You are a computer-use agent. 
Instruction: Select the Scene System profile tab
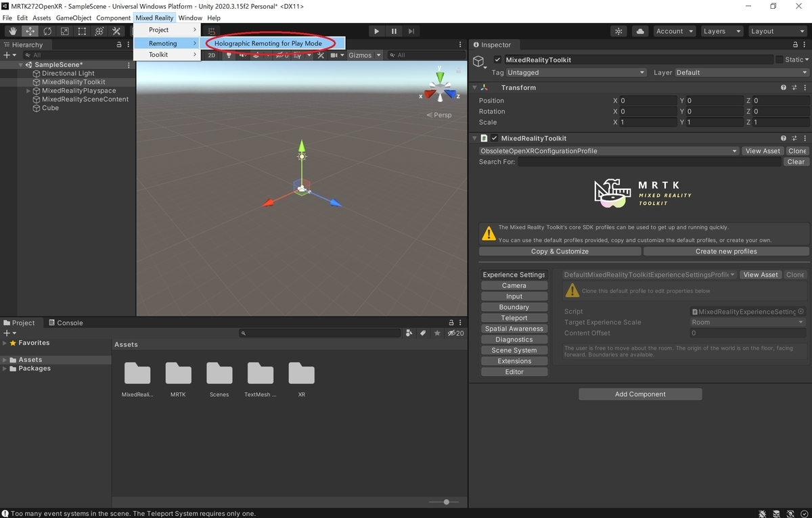(x=514, y=350)
